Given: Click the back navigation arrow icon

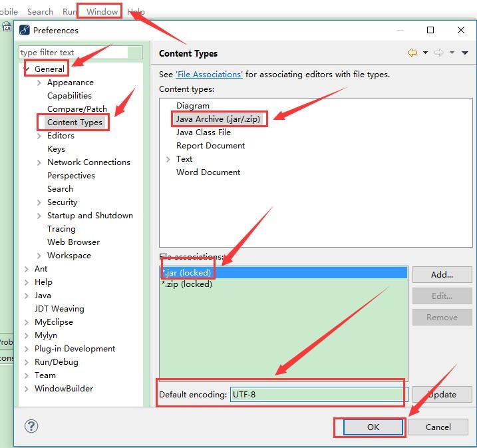Looking at the screenshot, I should (412, 53).
